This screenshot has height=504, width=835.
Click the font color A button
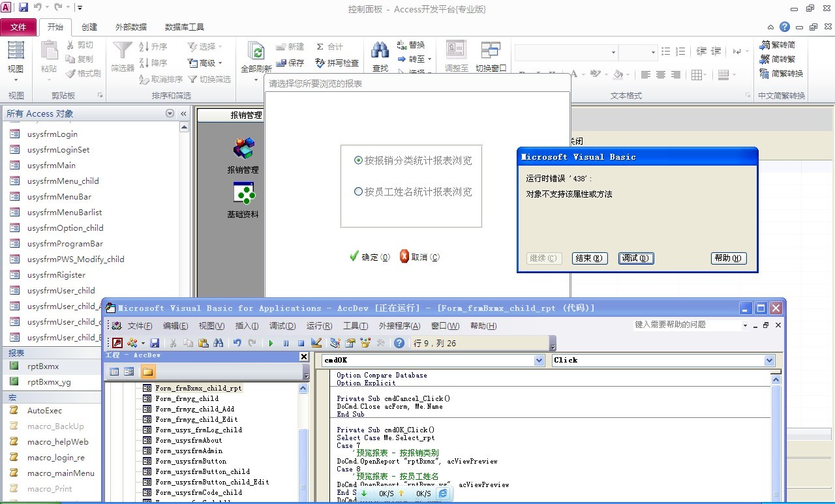[573, 74]
